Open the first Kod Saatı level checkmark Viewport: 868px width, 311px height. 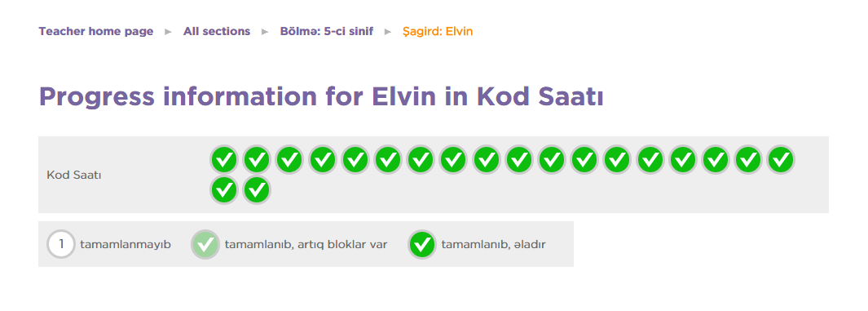(x=224, y=160)
